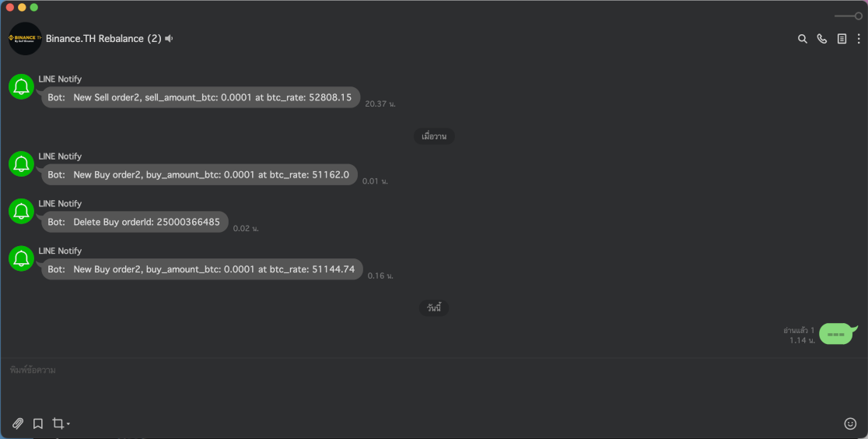Toggle muted speaker icon beside chat name
Screen dimensions: 868x439
pyautogui.click(x=169, y=38)
